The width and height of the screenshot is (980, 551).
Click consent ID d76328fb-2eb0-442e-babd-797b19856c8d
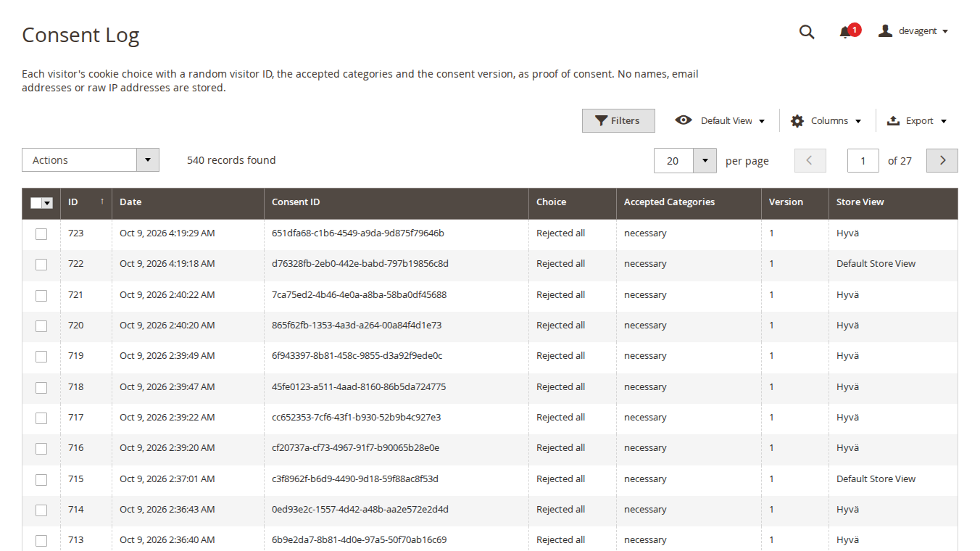click(x=360, y=264)
